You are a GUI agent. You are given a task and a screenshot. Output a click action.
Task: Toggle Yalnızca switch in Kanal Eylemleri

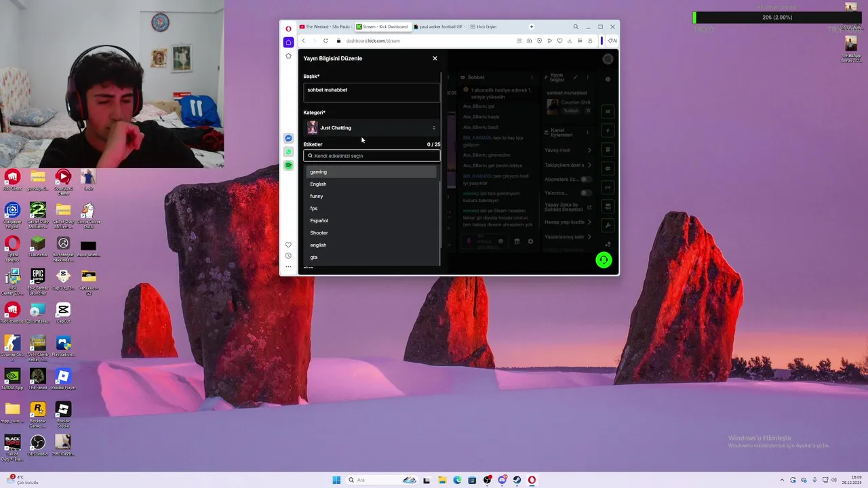coord(586,193)
